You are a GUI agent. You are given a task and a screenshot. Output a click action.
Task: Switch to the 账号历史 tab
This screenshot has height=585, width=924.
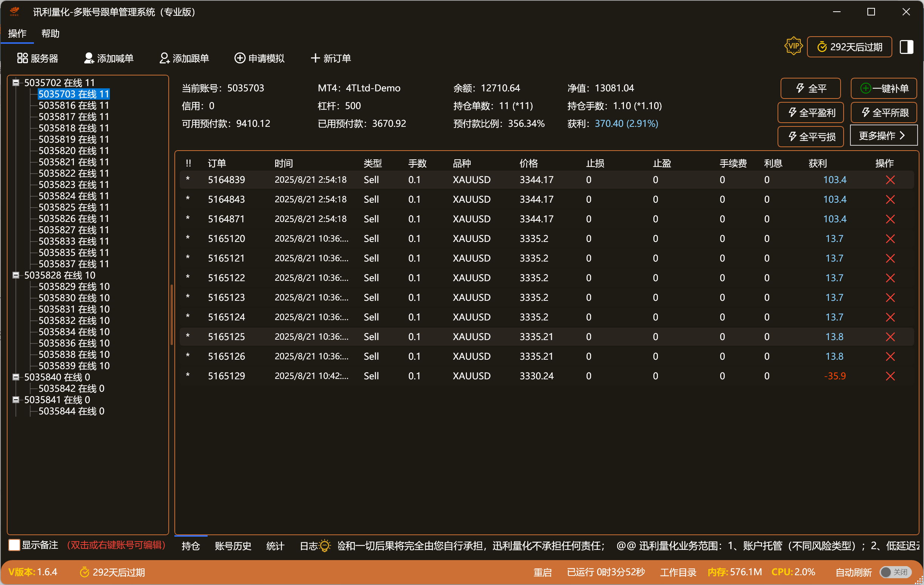coord(233,546)
